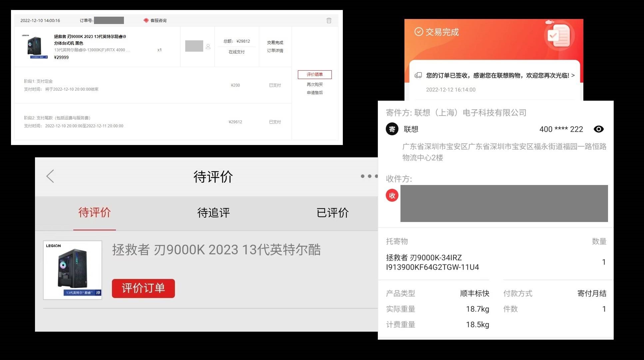The width and height of the screenshot is (644, 360).
Task: Click the 评价晒单 button
Action: coord(314,74)
